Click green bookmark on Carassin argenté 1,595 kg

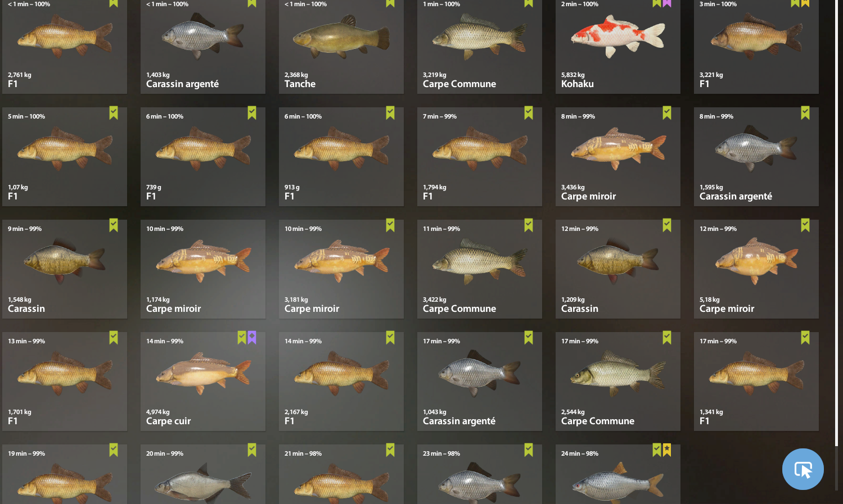pos(805,113)
